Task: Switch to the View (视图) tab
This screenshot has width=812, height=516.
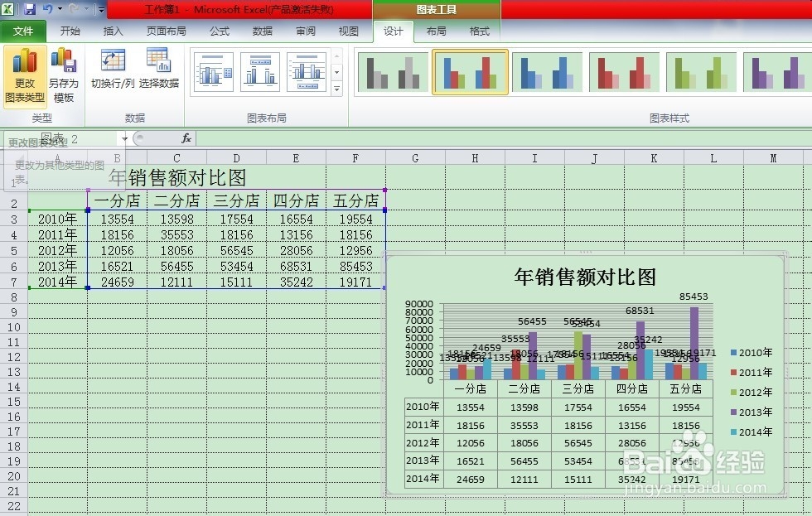Action: (349, 31)
